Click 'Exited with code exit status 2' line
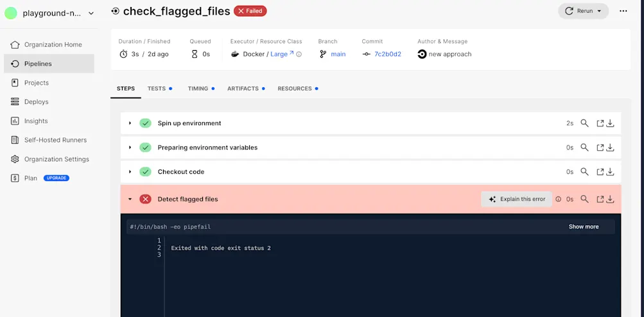The image size is (644, 317). coord(221,248)
